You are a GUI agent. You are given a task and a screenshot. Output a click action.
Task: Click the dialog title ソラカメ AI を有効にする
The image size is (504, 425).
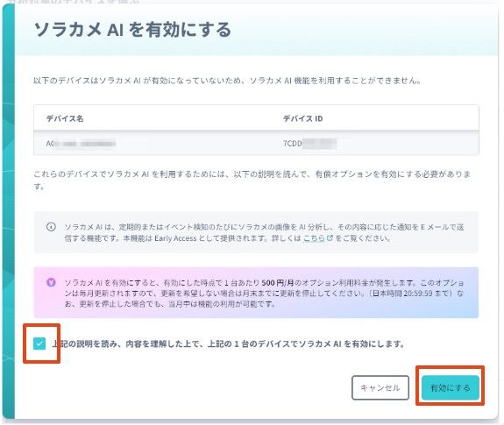132,30
